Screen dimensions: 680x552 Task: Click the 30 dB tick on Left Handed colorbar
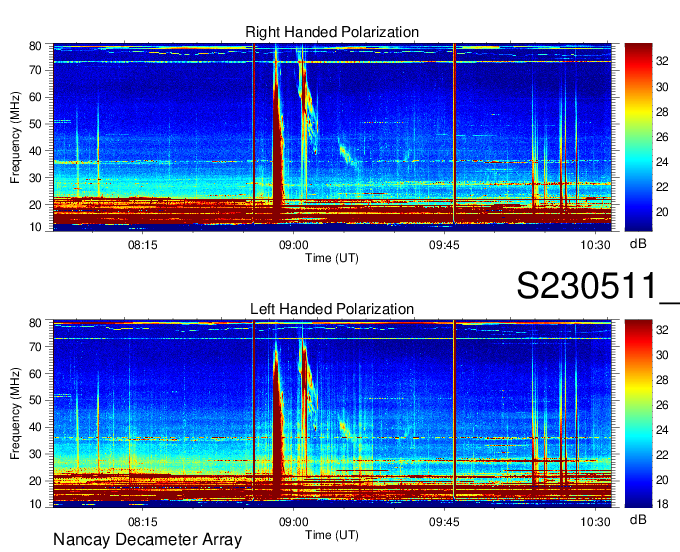(x=662, y=355)
